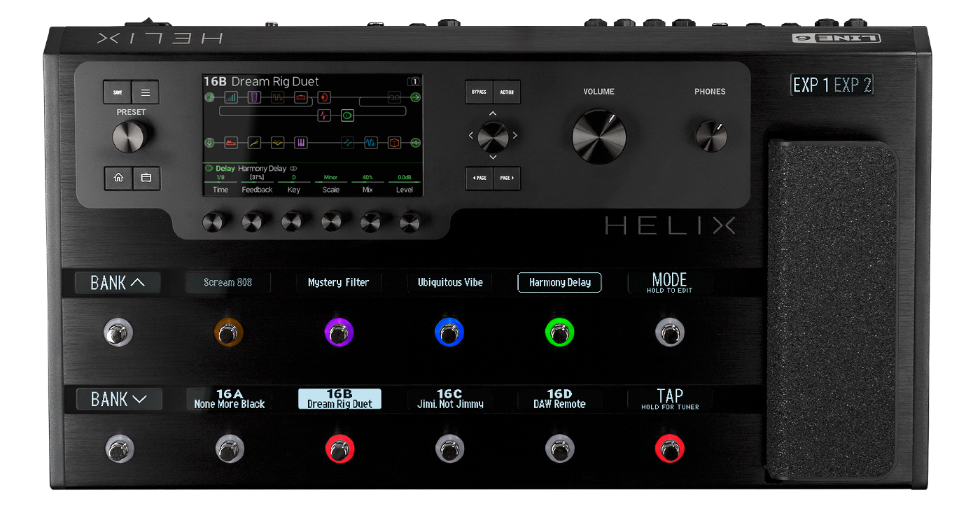Toggle the Harmony Delay green footswitch

click(559, 332)
